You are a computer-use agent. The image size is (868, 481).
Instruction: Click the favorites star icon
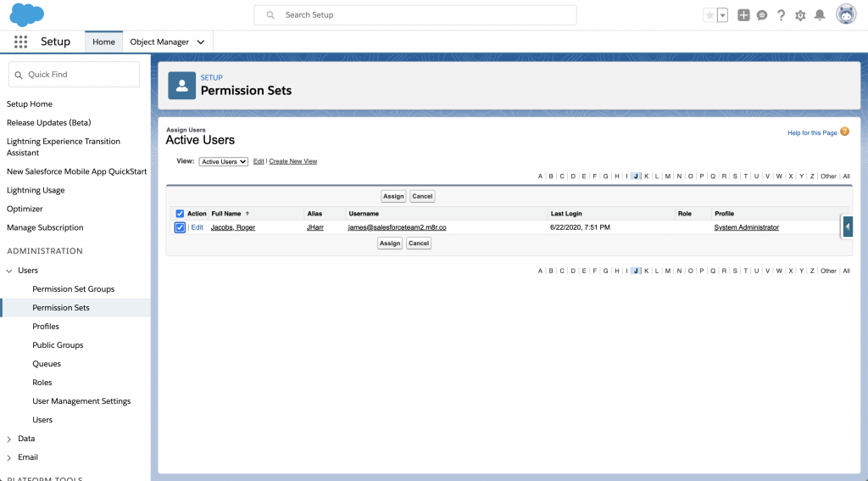coord(709,15)
